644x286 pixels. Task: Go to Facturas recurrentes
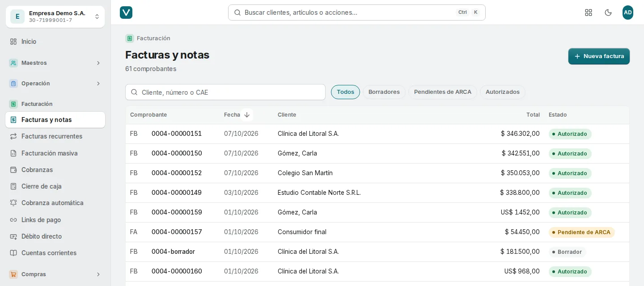click(x=55, y=136)
